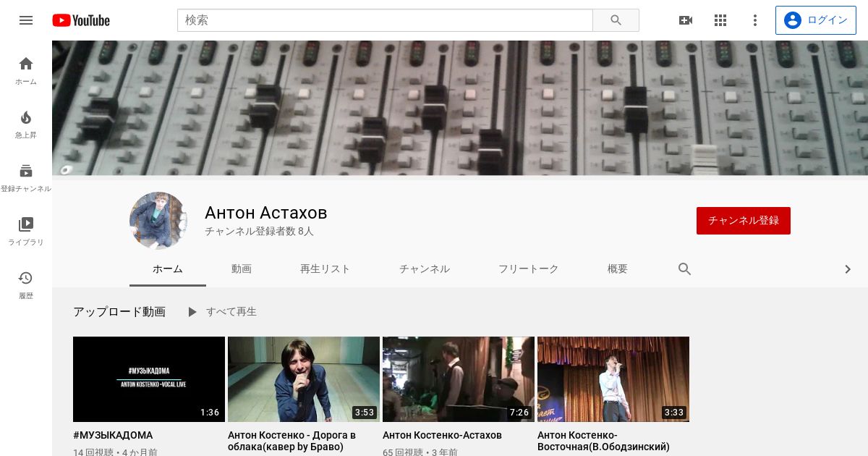Go to ホーム in the sidebar
868x456 pixels.
[26, 71]
